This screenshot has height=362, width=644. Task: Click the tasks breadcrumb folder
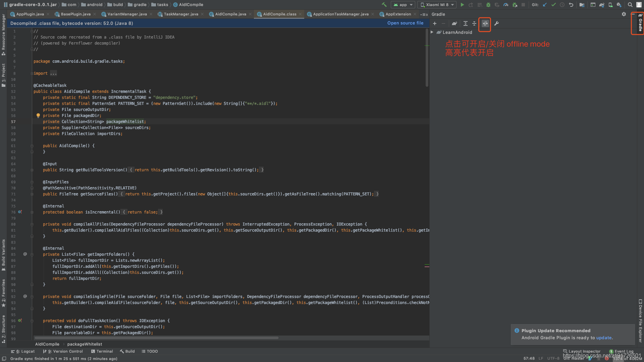pos(160,5)
